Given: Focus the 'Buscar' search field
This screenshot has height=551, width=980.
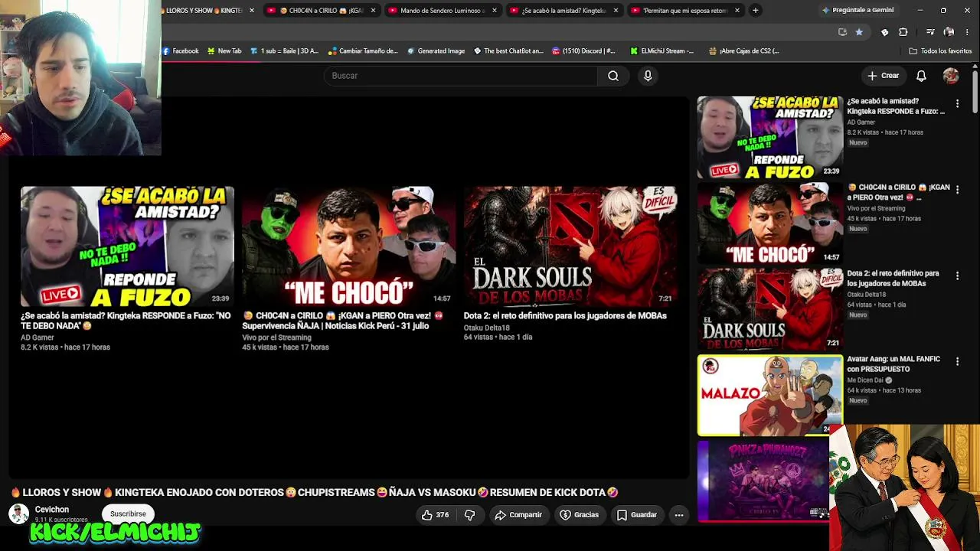Looking at the screenshot, I should 461,76.
